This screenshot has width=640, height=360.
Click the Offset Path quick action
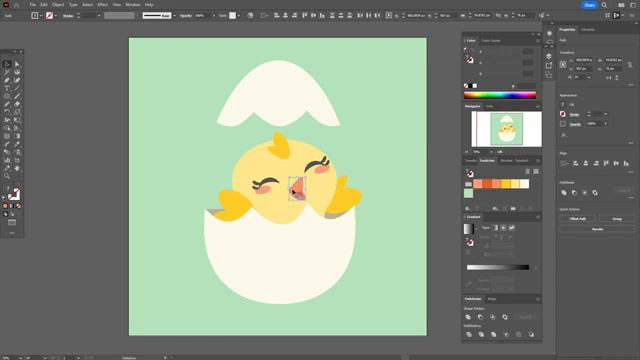point(578,219)
